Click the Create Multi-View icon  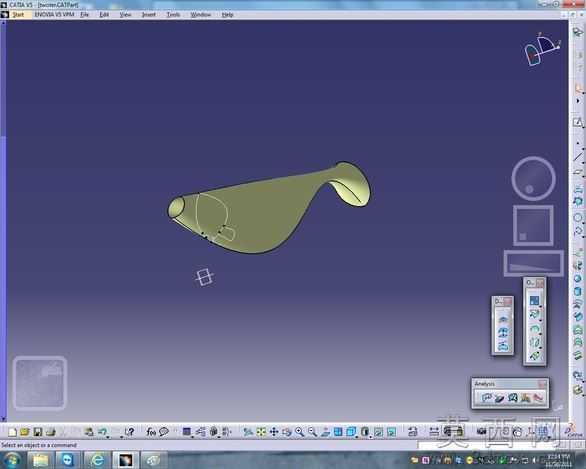tap(338, 432)
